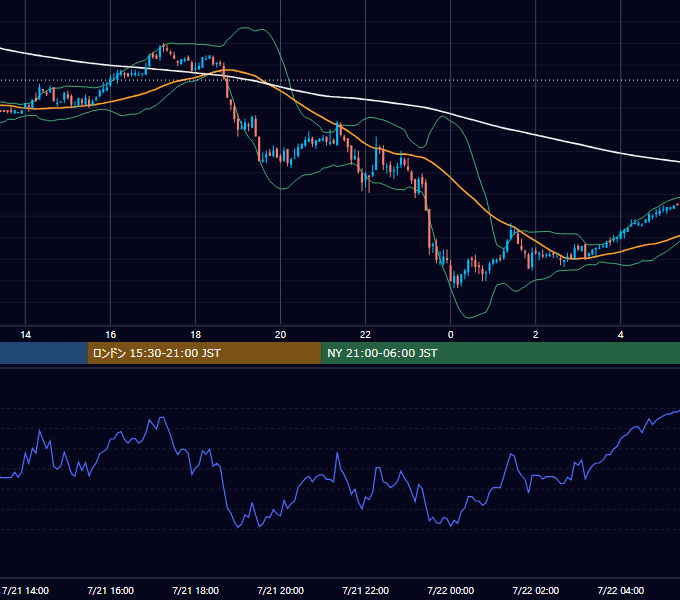Click the 18 hour label on price chart axis

tap(196, 335)
